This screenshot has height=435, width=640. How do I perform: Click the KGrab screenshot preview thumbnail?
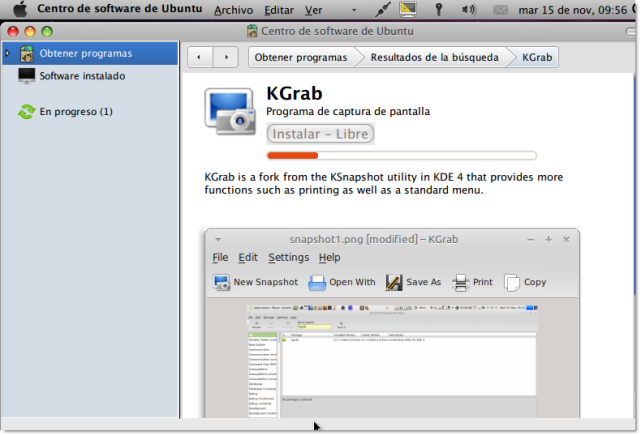coord(392,323)
